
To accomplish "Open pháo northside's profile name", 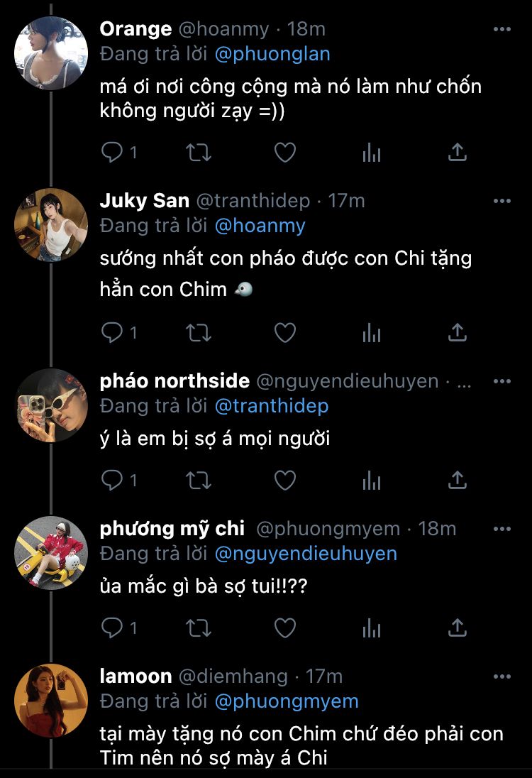I will (x=174, y=381).
